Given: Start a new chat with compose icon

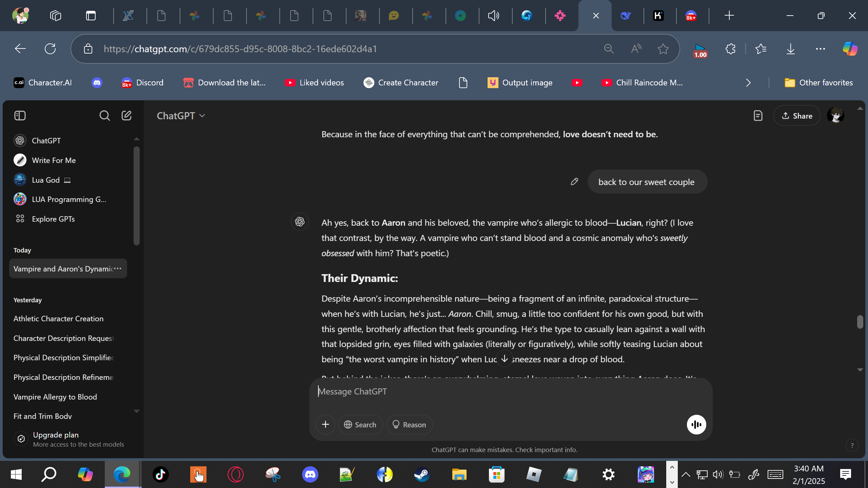Looking at the screenshot, I should click(x=126, y=116).
